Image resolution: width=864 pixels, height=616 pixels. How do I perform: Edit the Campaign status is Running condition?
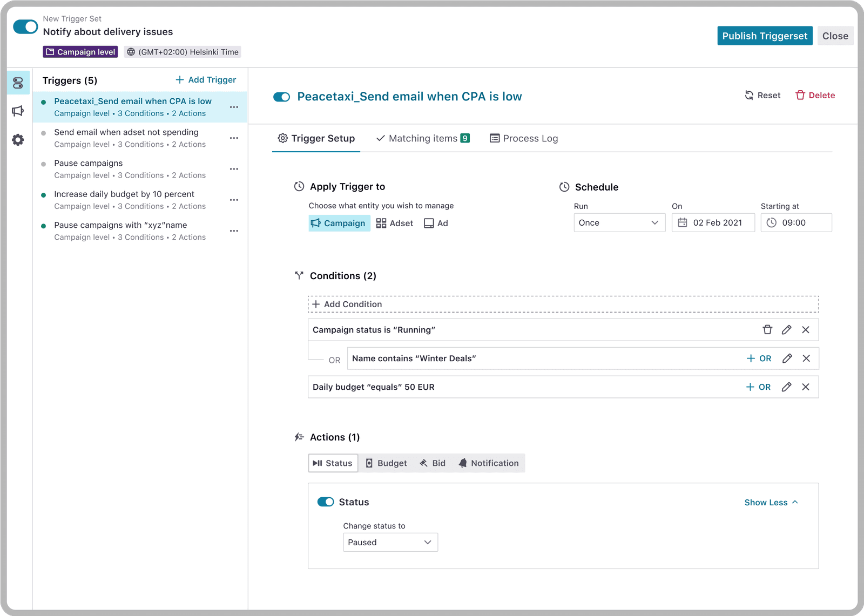[787, 330]
